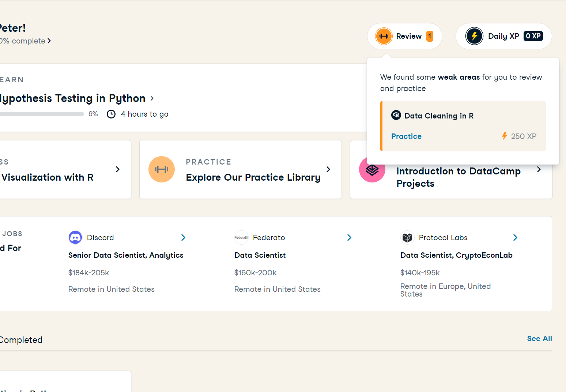
Task: Click the JOBS section label
Action: [12, 234]
